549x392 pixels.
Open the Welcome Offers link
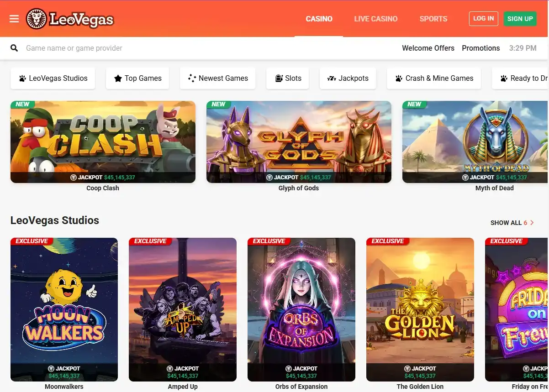point(428,48)
